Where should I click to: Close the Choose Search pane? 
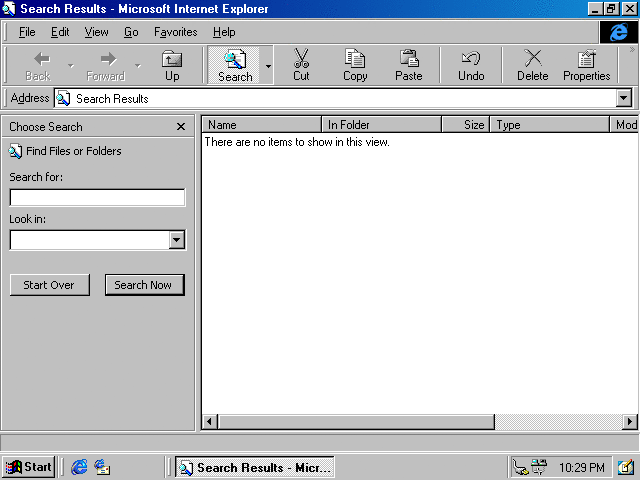181,127
